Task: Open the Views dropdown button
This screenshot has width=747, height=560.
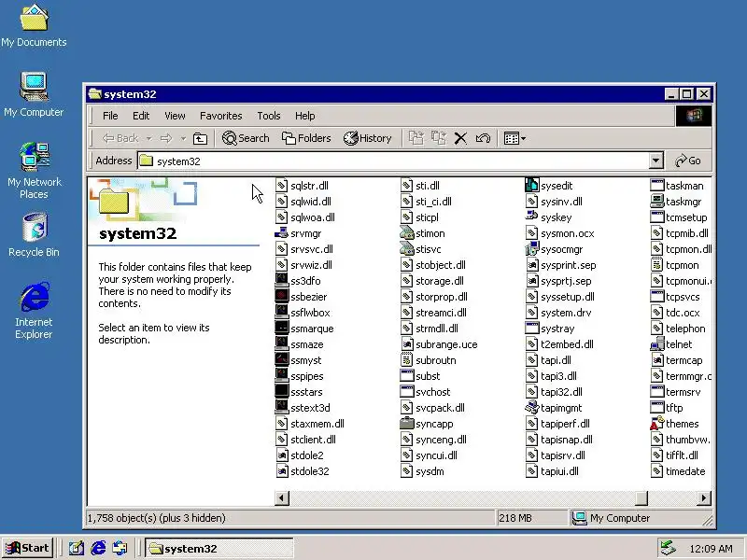Action: [x=514, y=138]
